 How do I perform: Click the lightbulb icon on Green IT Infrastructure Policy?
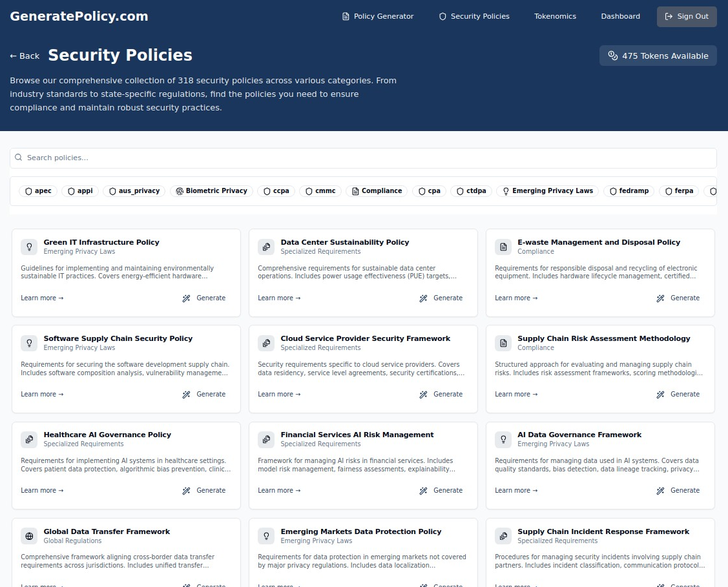coord(29,247)
